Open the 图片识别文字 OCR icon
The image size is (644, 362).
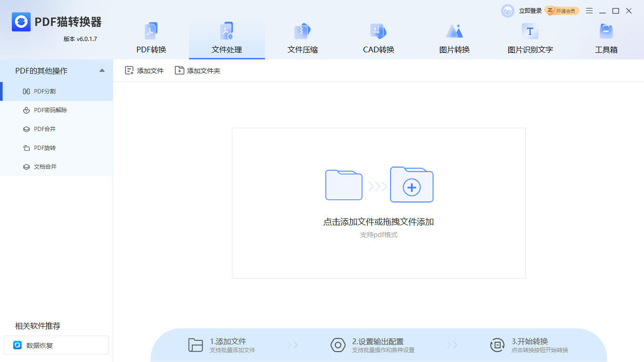(530, 31)
